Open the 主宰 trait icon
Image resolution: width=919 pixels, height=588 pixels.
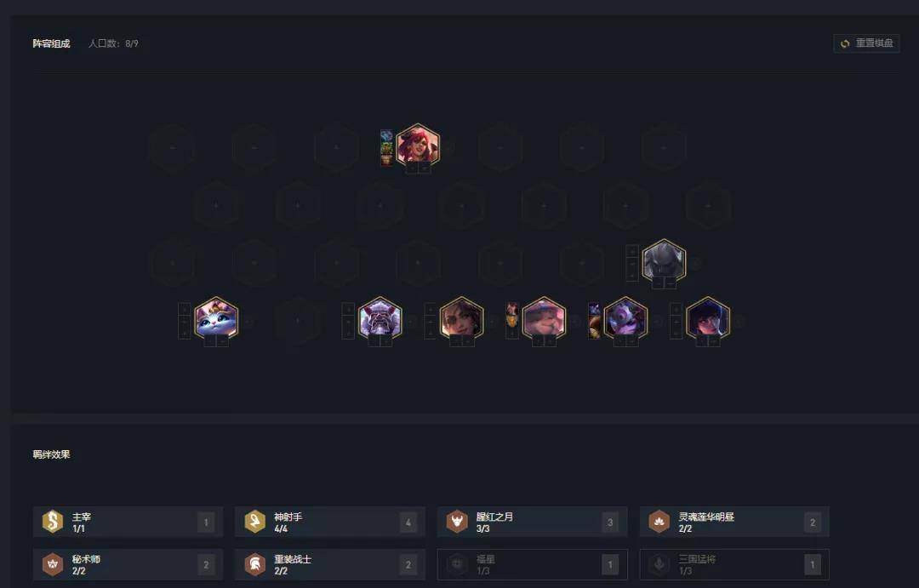53,522
